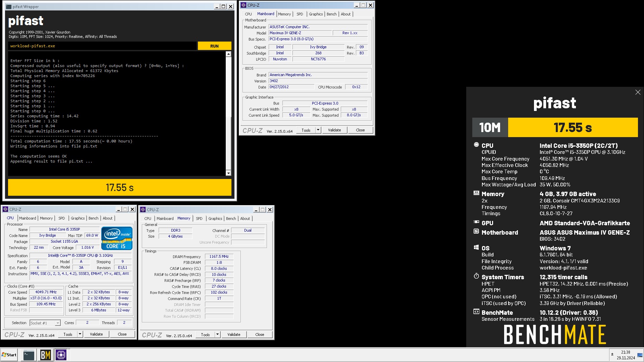Click the Current Link Speed 5.0 GT/s value

point(296,115)
